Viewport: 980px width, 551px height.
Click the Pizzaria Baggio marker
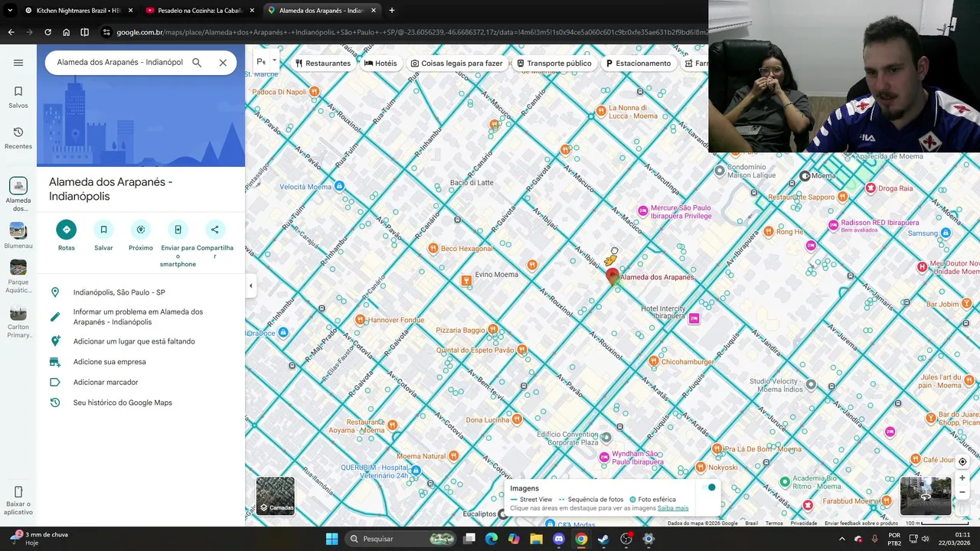[492, 330]
